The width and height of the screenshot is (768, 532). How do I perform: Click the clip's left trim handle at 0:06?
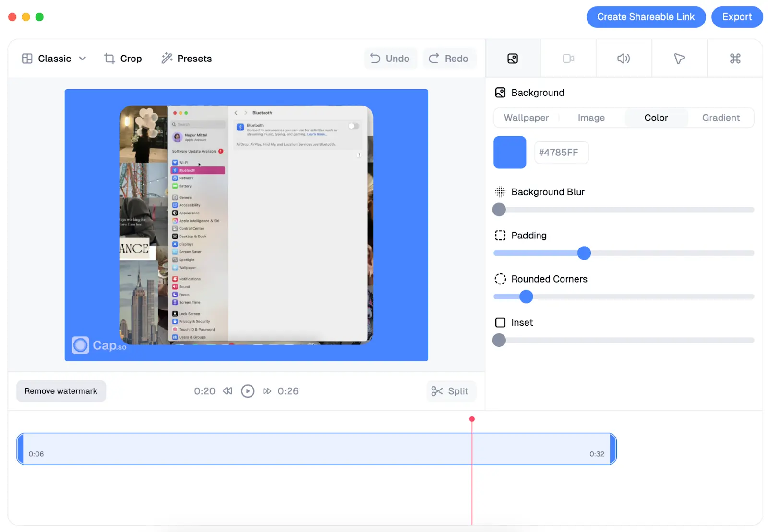pyautogui.click(x=20, y=449)
